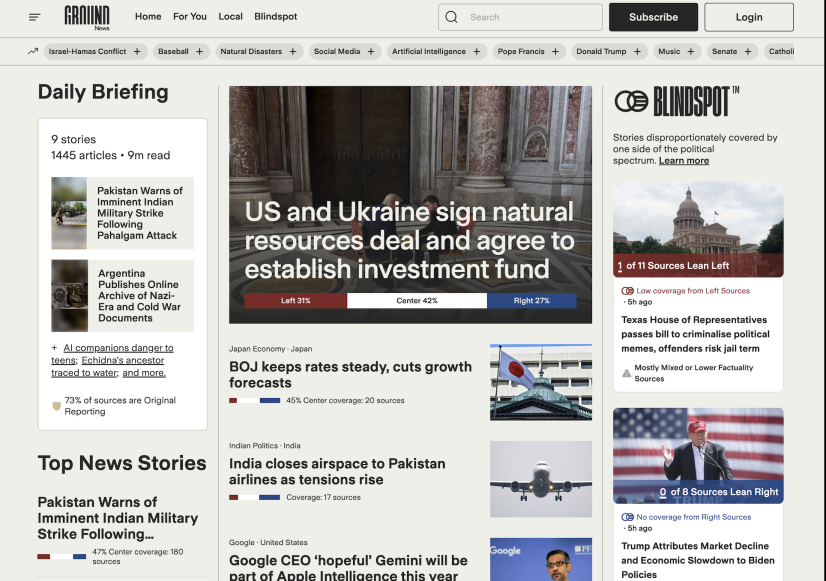The image size is (826, 581).
Task: Add Music topic with plus icon
Action: pyautogui.click(x=691, y=52)
